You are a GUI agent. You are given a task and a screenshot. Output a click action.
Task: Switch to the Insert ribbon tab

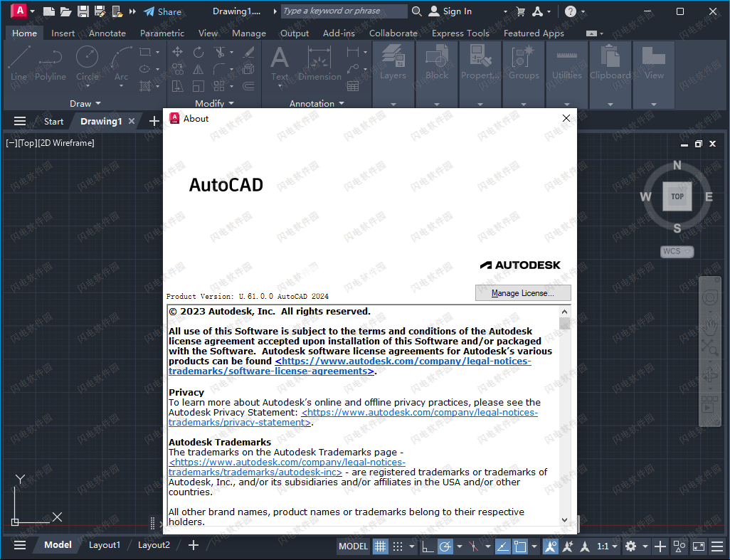(63, 33)
